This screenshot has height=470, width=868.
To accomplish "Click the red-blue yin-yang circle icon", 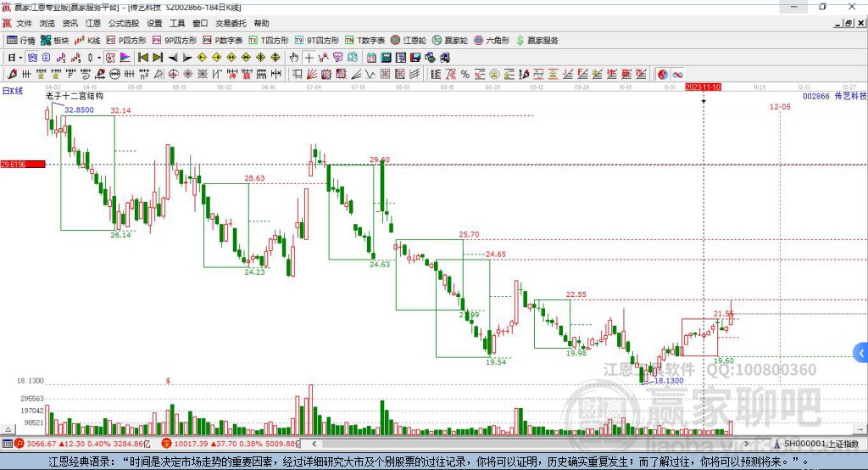I will [x=663, y=75].
